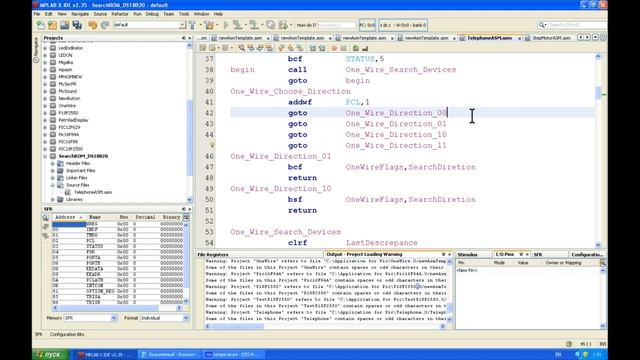Select the OneWire project in tree
Viewport: 640px width, 360px height.
pos(67,106)
